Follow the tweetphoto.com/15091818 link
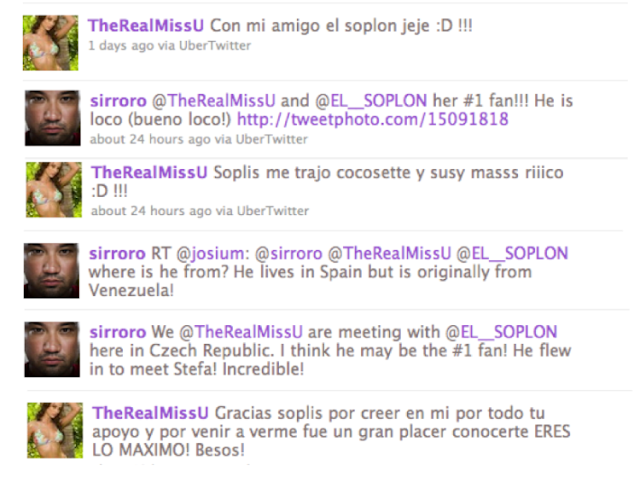This screenshot has height=500, width=640. pos(373,119)
